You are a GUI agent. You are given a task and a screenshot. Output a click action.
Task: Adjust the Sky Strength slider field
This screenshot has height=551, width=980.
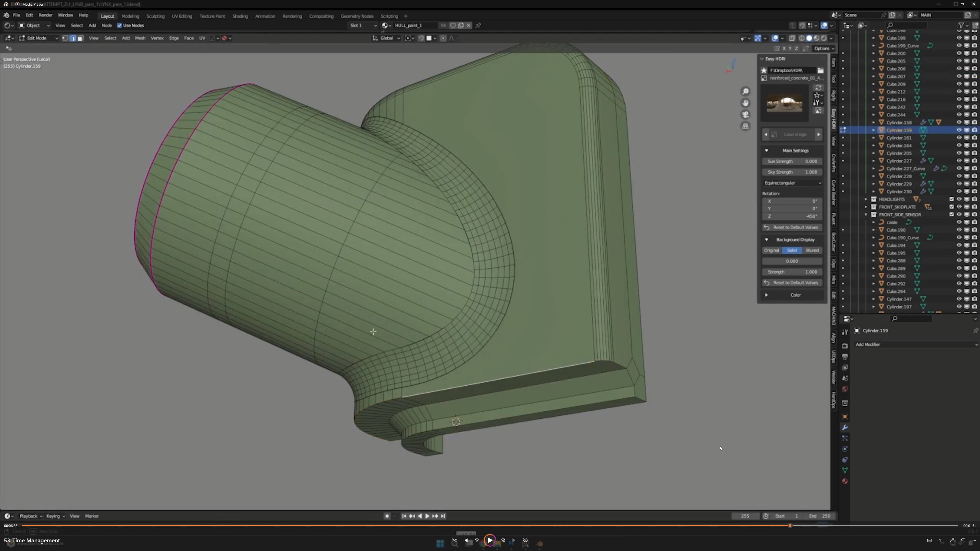pyautogui.click(x=792, y=172)
